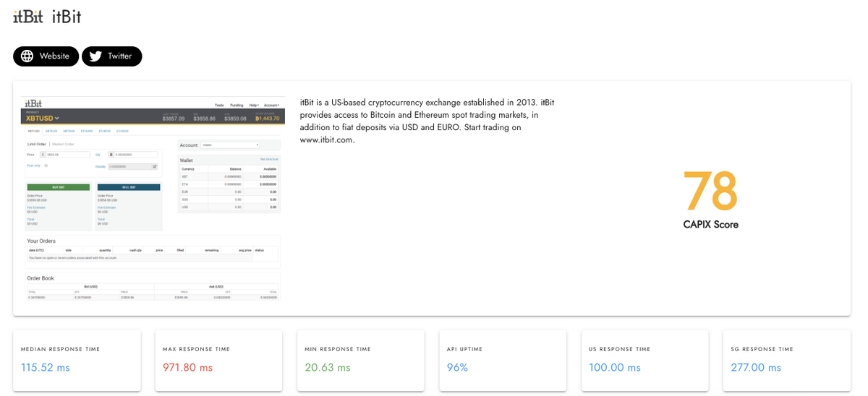Click the 277.00 ms SG value
Viewport: 868px width, 396px height.
point(756,368)
